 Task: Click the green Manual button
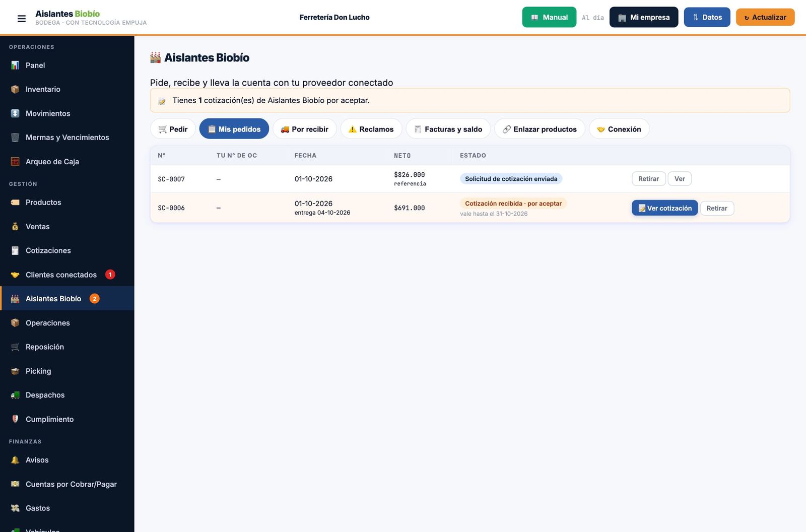[x=549, y=17]
